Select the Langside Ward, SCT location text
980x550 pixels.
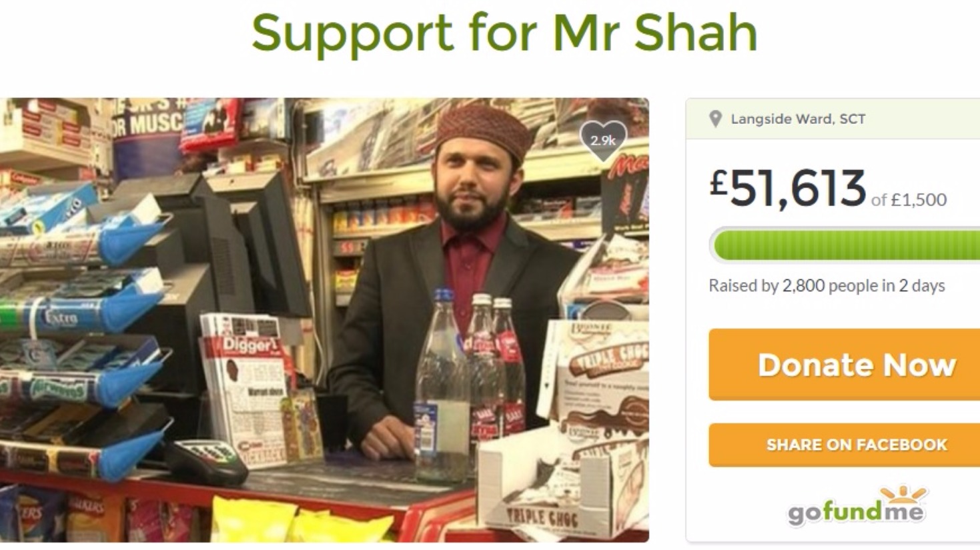(x=798, y=119)
